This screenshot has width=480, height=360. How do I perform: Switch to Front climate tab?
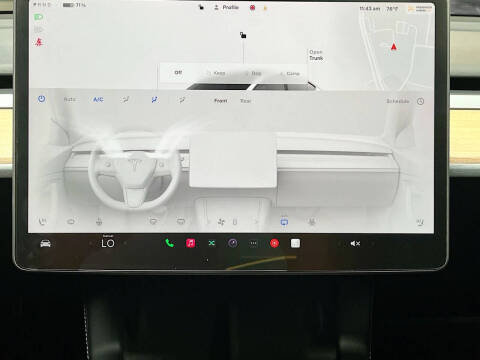coord(220,100)
